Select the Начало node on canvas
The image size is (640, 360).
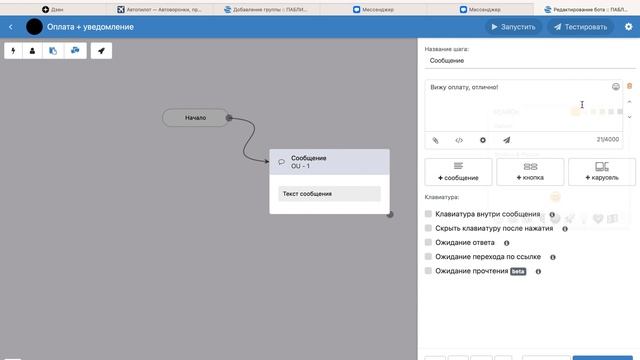pos(195,118)
